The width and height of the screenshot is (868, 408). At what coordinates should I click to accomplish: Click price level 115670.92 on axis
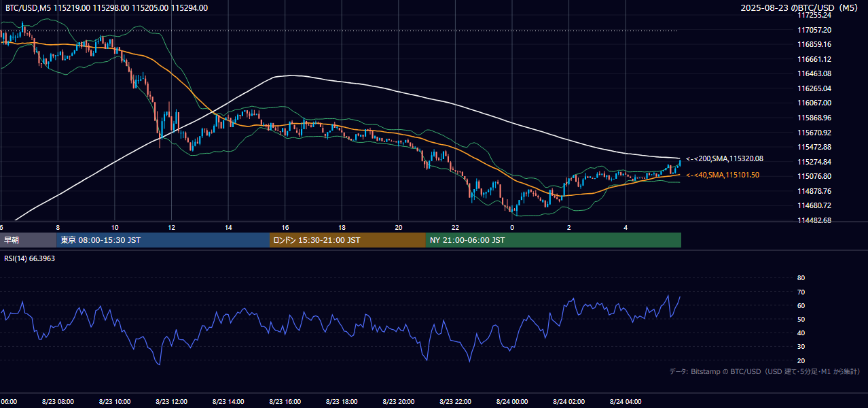tap(814, 133)
